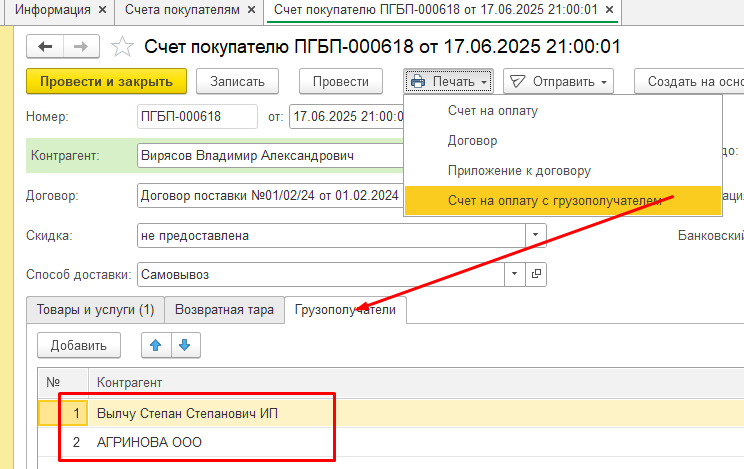Image resolution: width=744 pixels, height=469 pixels.
Task: Click the Добавить button
Action: pyautogui.click(x=79, y=346)
